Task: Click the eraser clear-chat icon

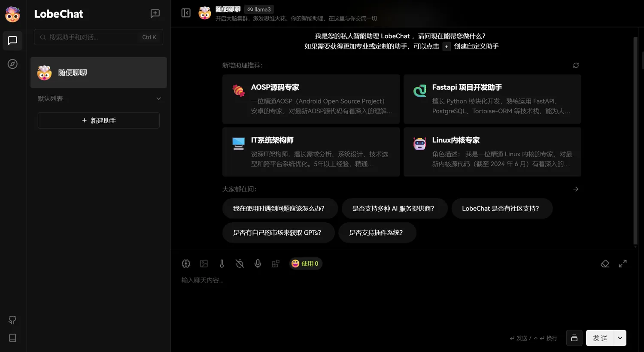Action: tap(605, 264)
